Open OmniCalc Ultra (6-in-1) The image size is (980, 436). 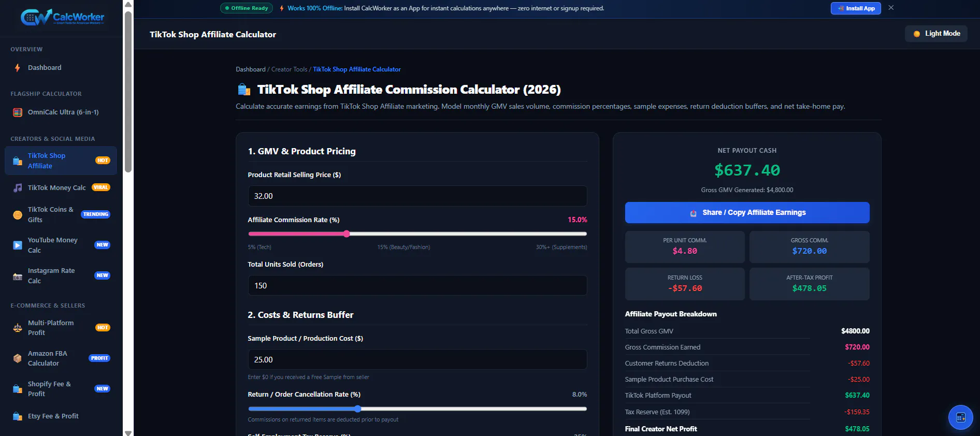click(x=61, y=112)
